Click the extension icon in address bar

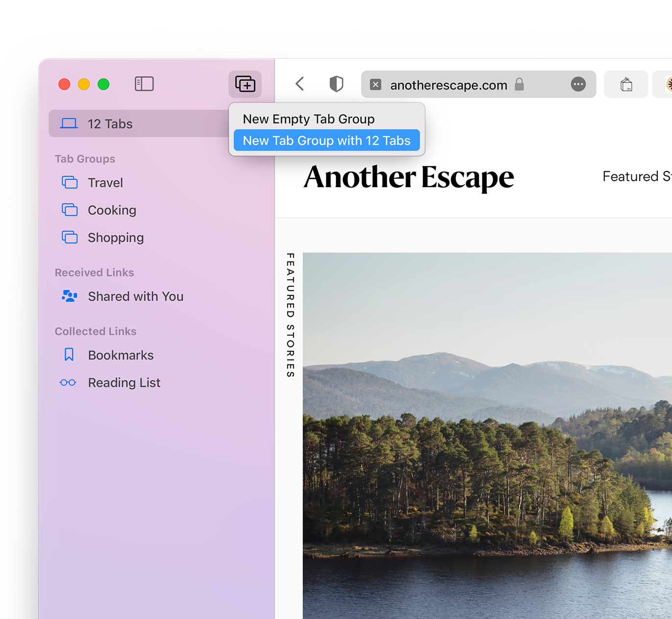pyautogui.click(x=375, y=85)
